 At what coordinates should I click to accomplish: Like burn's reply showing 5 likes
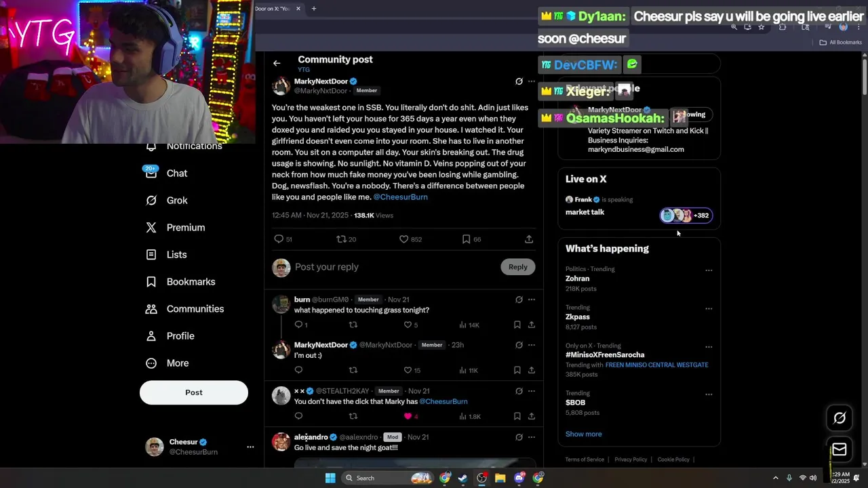click(x=408, y=325)
